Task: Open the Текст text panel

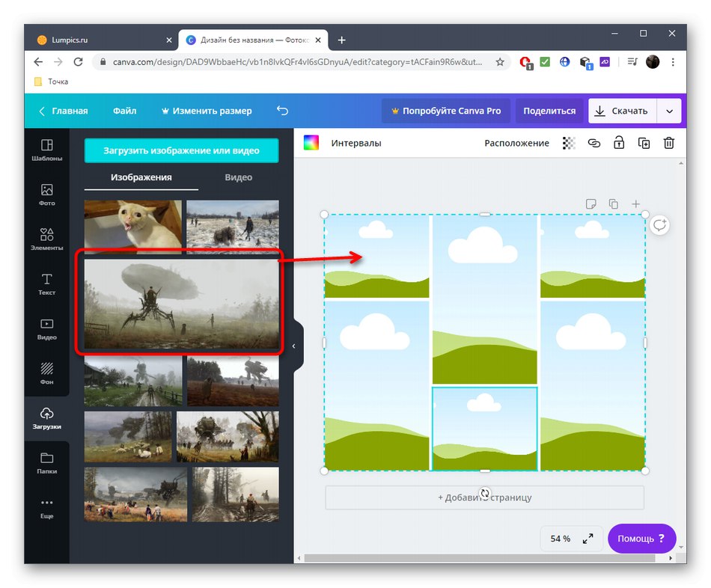Action: (46, 284)
